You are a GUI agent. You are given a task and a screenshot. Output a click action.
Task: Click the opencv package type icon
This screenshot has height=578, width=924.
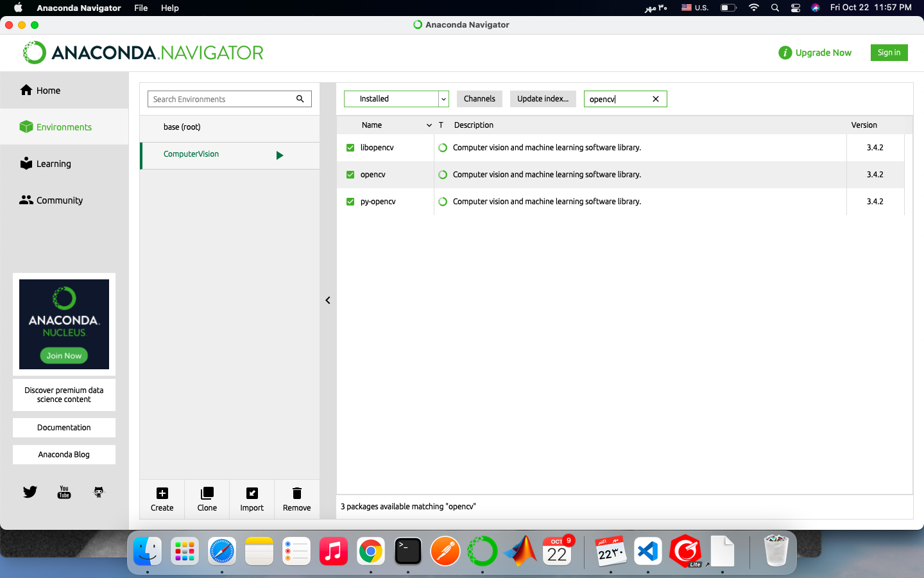tap(443, 175)
